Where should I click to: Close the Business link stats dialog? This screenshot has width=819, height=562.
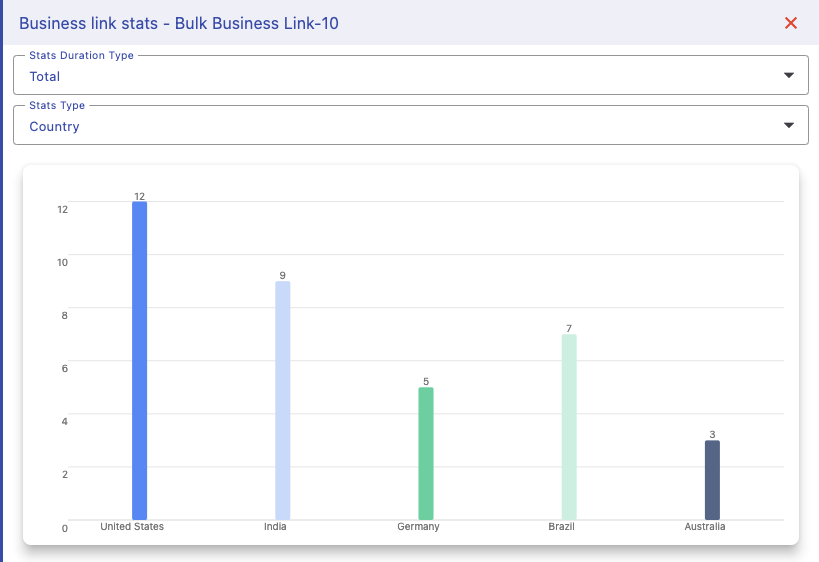(790, 23)
